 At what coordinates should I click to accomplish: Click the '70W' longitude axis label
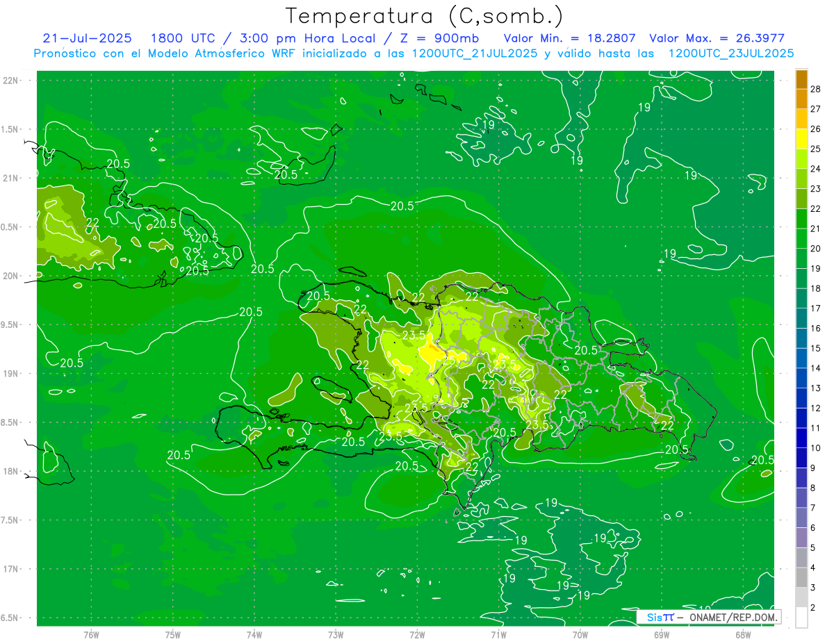pos(580,635)
